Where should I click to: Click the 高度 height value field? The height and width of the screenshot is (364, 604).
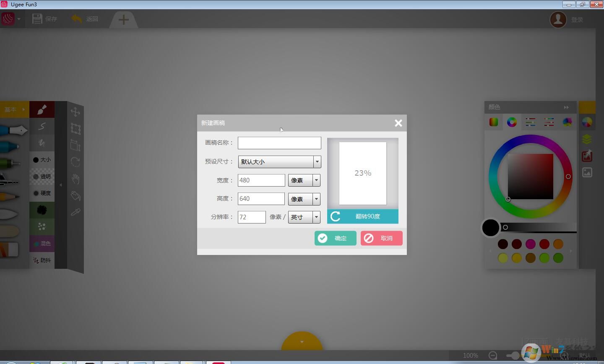click(x=261, y=199)
